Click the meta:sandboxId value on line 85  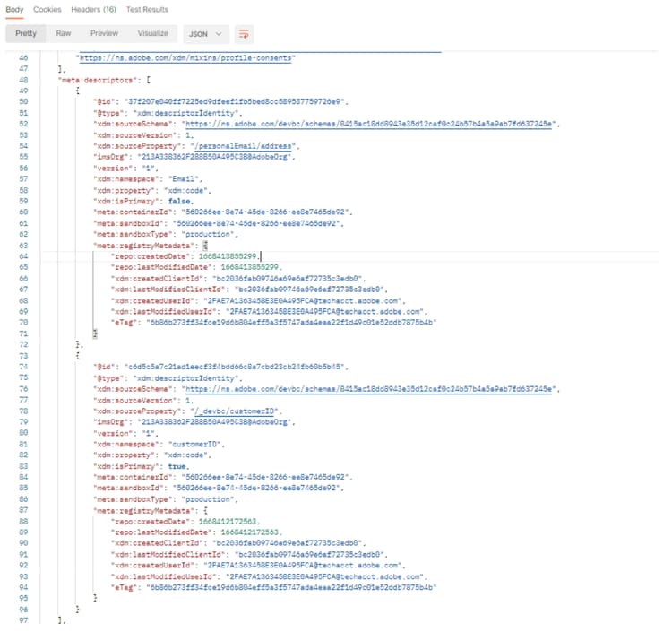coord(256,488)
